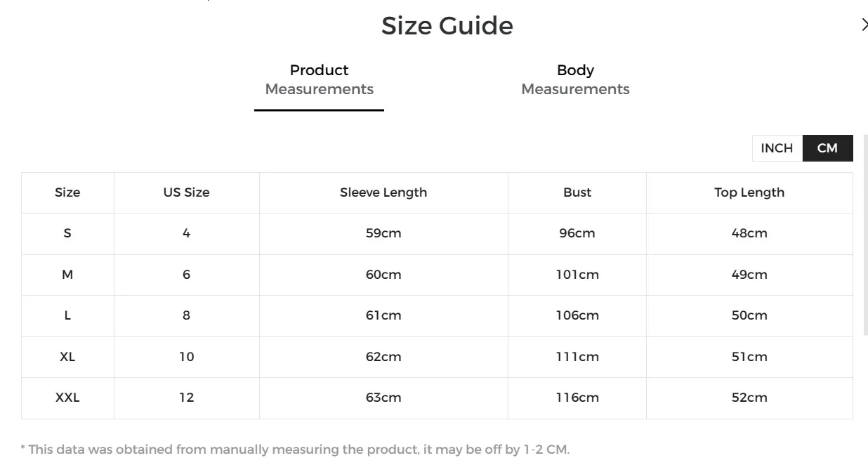The height and width of the screenshot is (465, 868).
Task: Select the XXL size row label
Action: 67,398
